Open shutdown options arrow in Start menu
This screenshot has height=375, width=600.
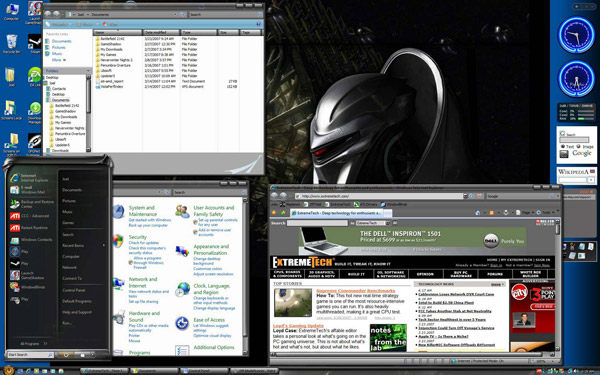[92, 355]
